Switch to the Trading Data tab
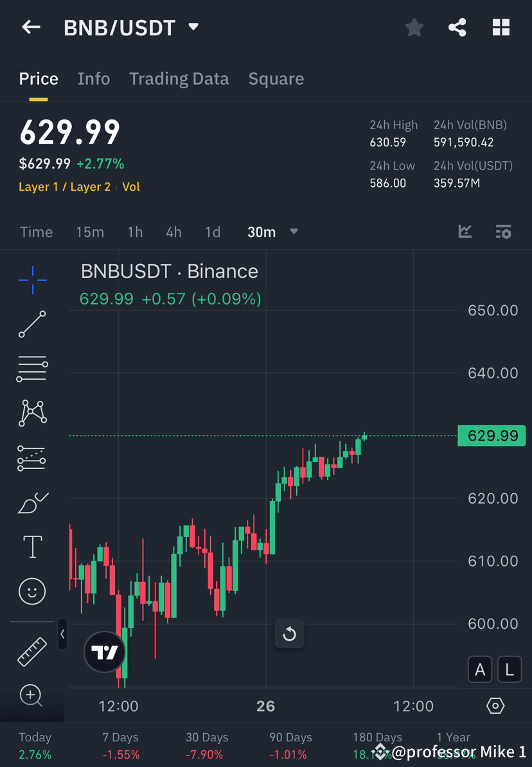Viewport: 532px width, 767px height. point(179,78)
